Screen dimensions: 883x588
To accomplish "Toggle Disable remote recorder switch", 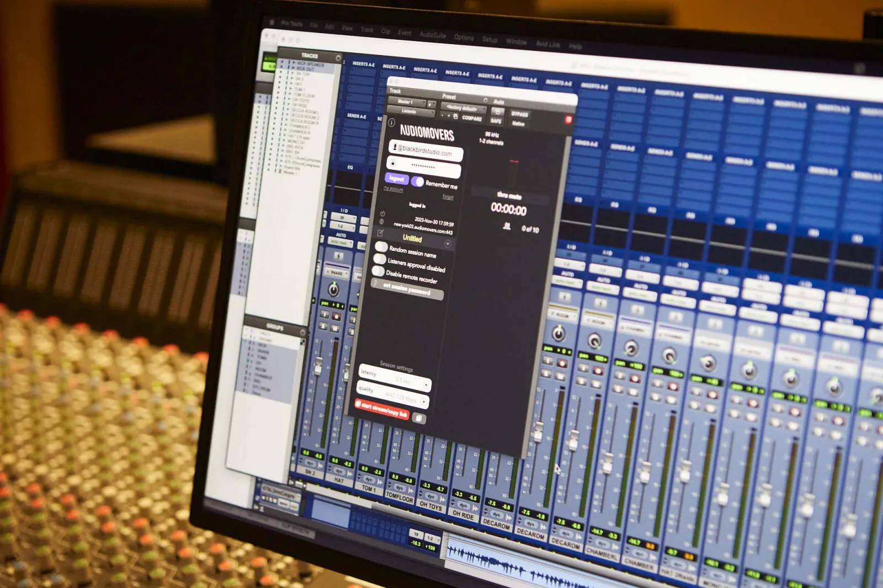I will pyautogui.click(x=378, y=271).
